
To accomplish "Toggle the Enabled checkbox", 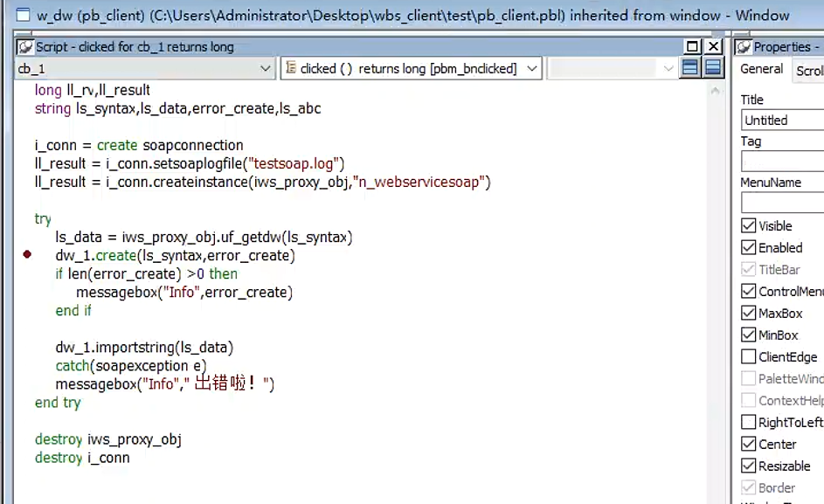I will [x=748, y=247].
